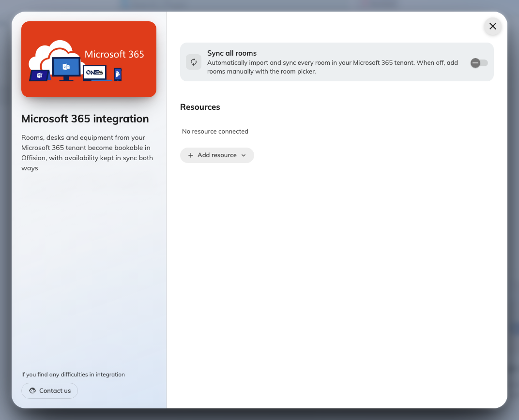
Task: Click the Word tablet icon in banner
Action: click(40, 75)
